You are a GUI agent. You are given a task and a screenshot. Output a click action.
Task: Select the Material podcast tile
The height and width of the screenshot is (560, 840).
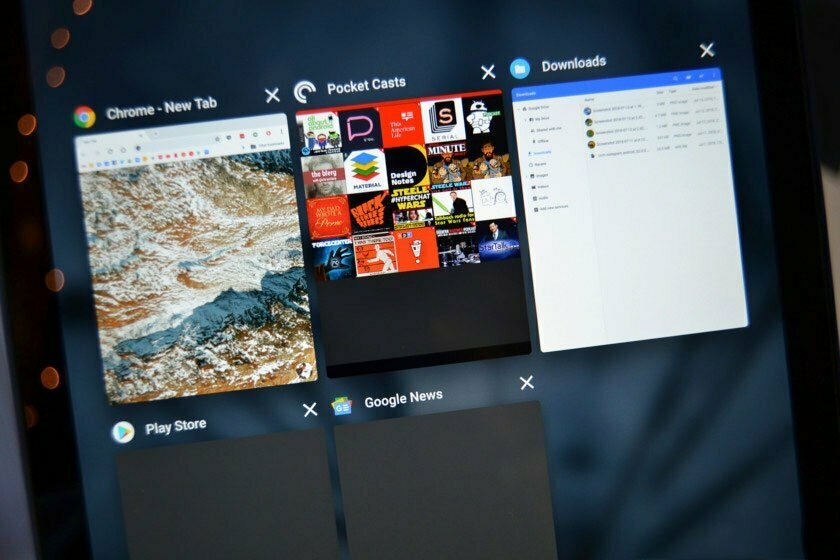tap(366, 171)
